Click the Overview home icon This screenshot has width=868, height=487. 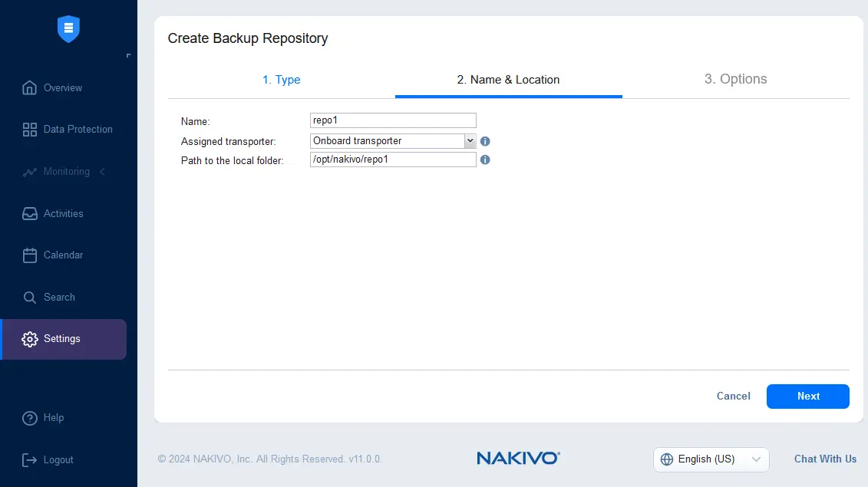(29, 87)
